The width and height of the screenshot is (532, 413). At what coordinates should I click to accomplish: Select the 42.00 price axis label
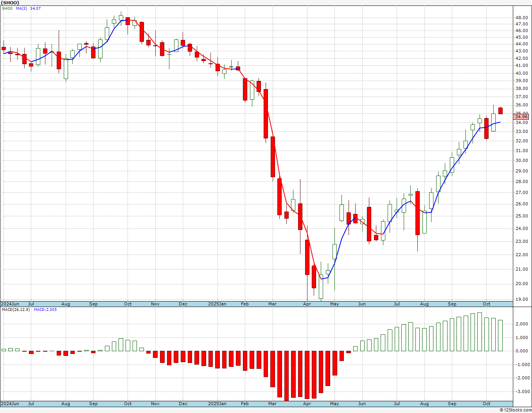pyautogui.click(x=521, y=58)
